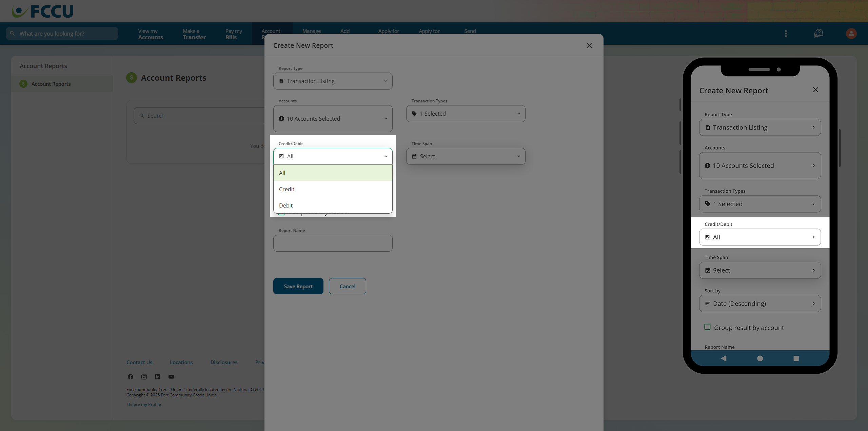Click the Facebook icon in footer

(x=131, y=377)
